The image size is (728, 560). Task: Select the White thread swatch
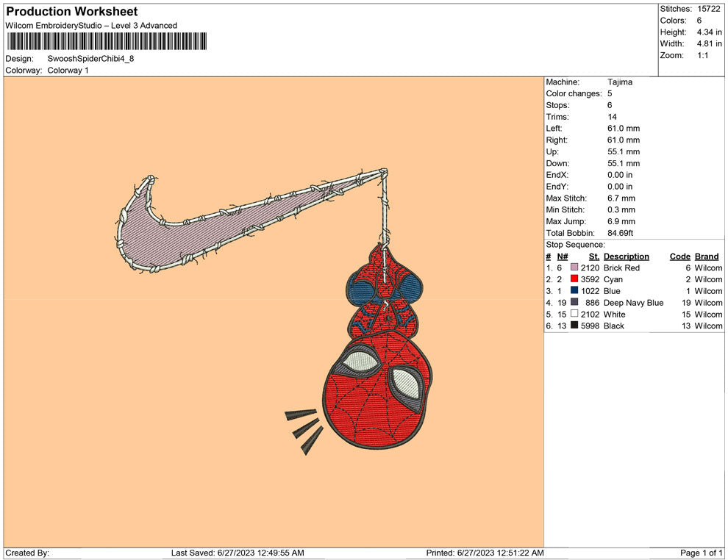(x=574, y=315)
